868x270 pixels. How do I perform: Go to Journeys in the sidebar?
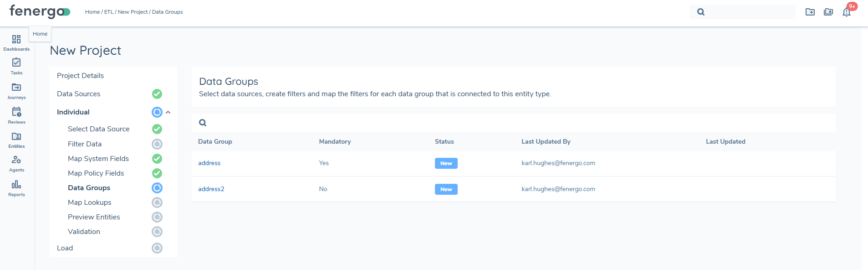16,91
